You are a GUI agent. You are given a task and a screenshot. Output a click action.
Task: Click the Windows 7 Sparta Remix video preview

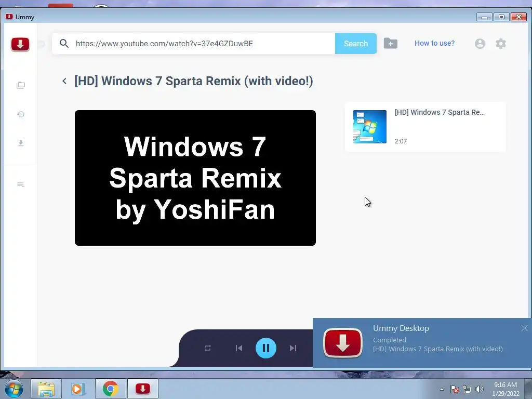[195, 178]
